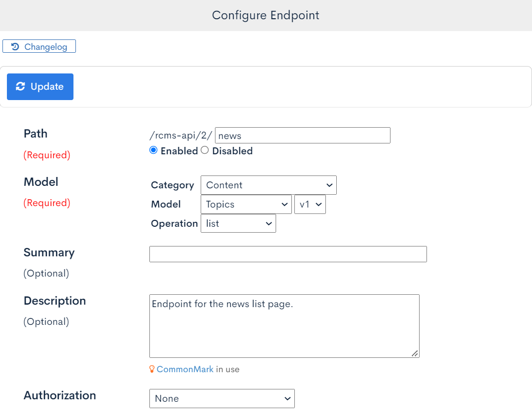The height and width of the screenshot is (419, 532).
Task: Click the v1 version dropdown chevron
Action: [319, 204]
